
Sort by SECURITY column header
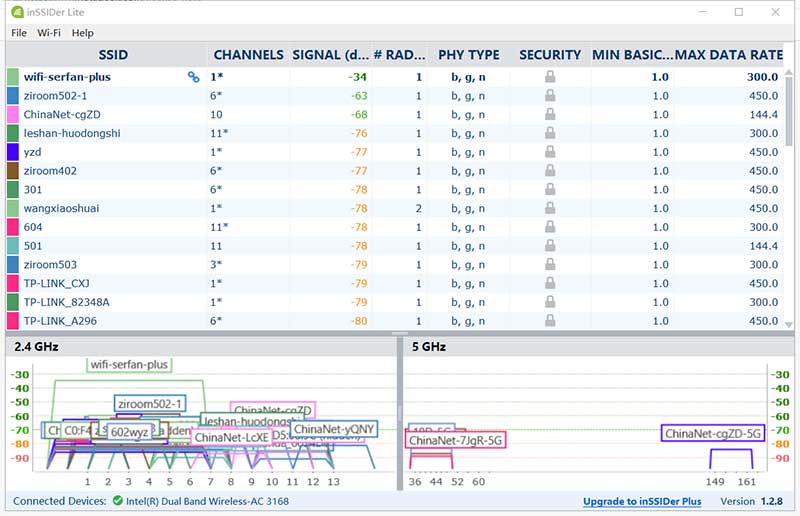[x=550, y=55]
